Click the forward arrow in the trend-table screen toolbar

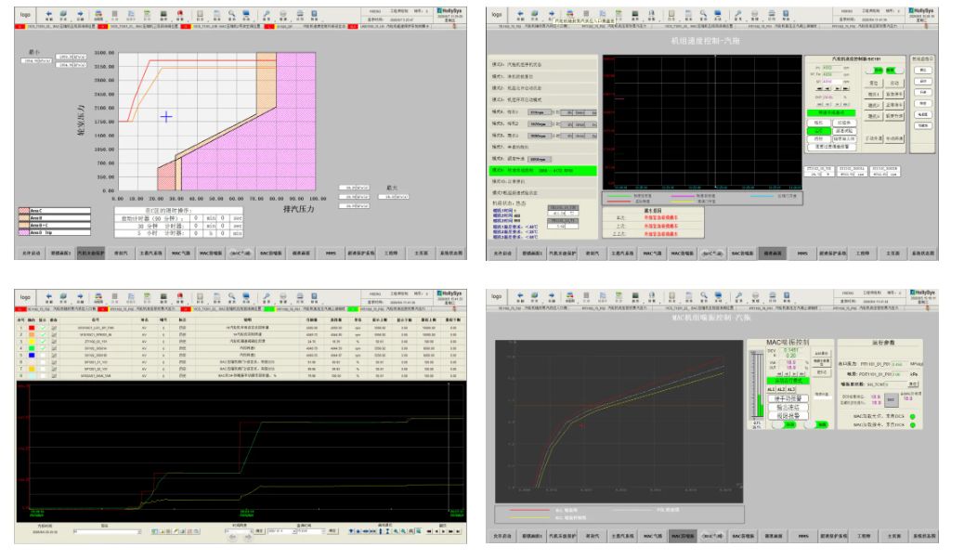pos(80,296)
